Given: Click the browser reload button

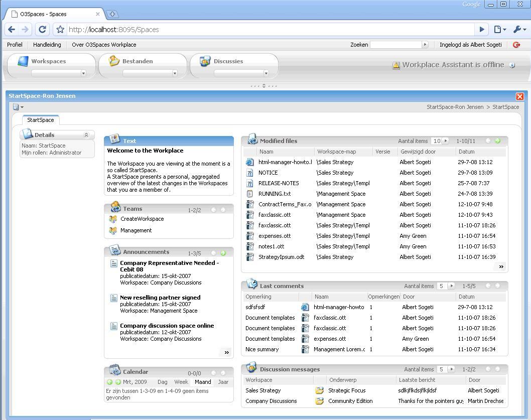Looking at the screenshot, I should [x=42, y=30].
